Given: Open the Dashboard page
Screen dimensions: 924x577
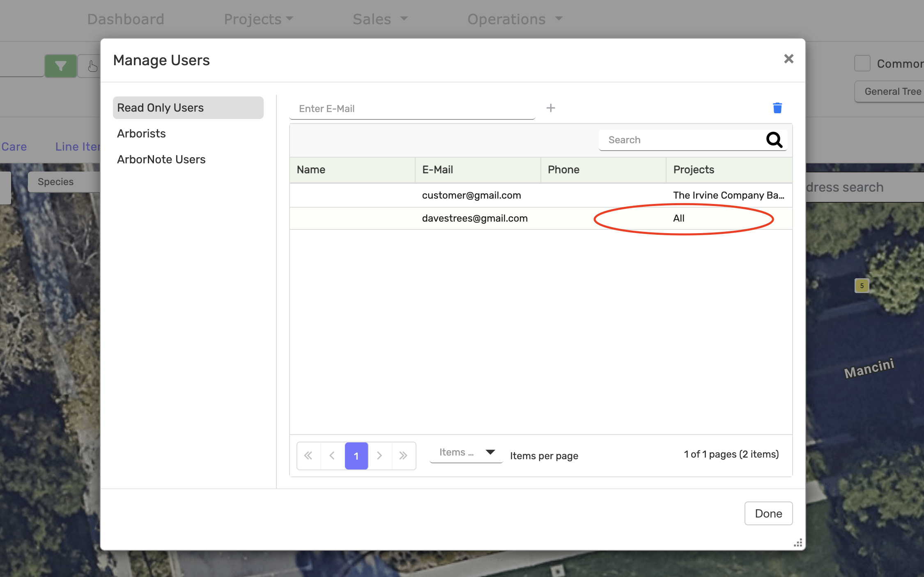Looking at the screenshot, I should [x=126, y=19].
